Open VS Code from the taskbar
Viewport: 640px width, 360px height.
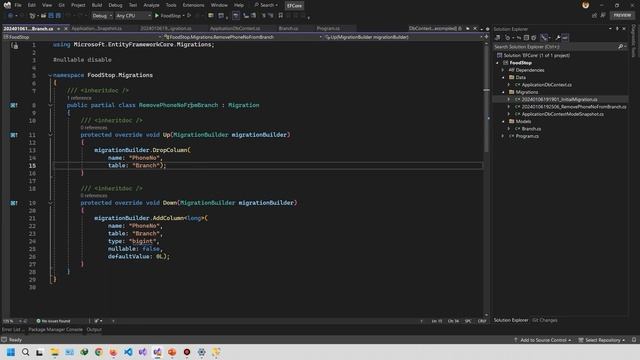pyautogui.click(x=128, y=352)
